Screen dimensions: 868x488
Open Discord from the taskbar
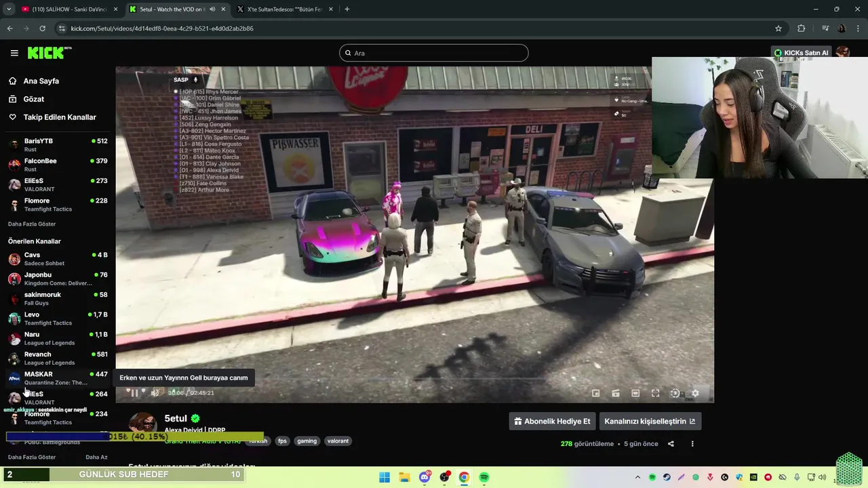(425, 477)
